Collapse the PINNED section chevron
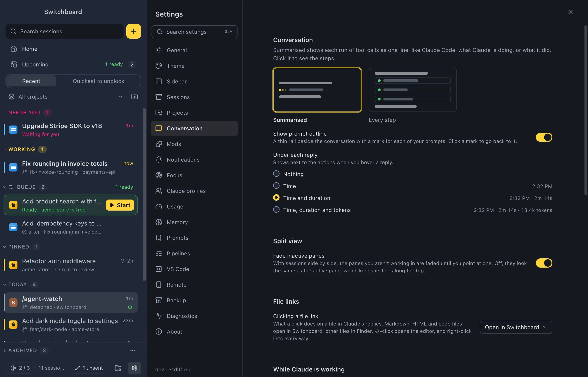This screenshot has height=377, width=588. coord(4,247)
